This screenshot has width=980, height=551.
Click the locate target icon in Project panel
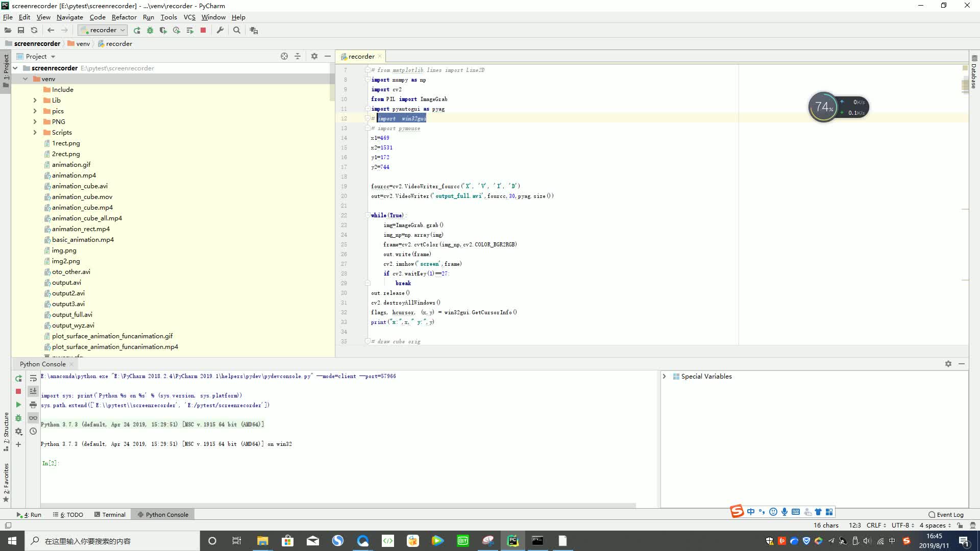[284, 57]
